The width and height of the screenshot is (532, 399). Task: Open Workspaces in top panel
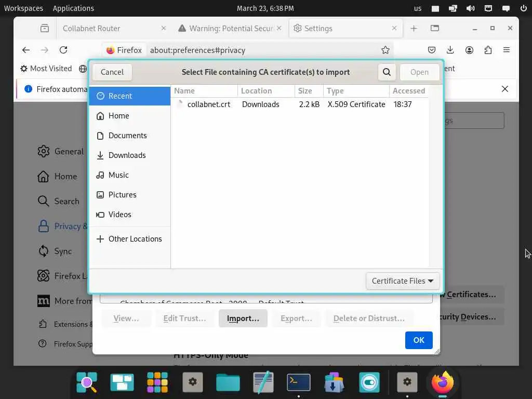[23, 8]
